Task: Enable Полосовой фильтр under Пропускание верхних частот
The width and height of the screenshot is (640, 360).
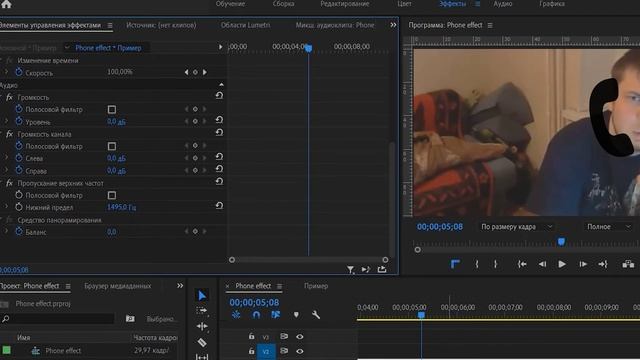Action: click(111, 195)
